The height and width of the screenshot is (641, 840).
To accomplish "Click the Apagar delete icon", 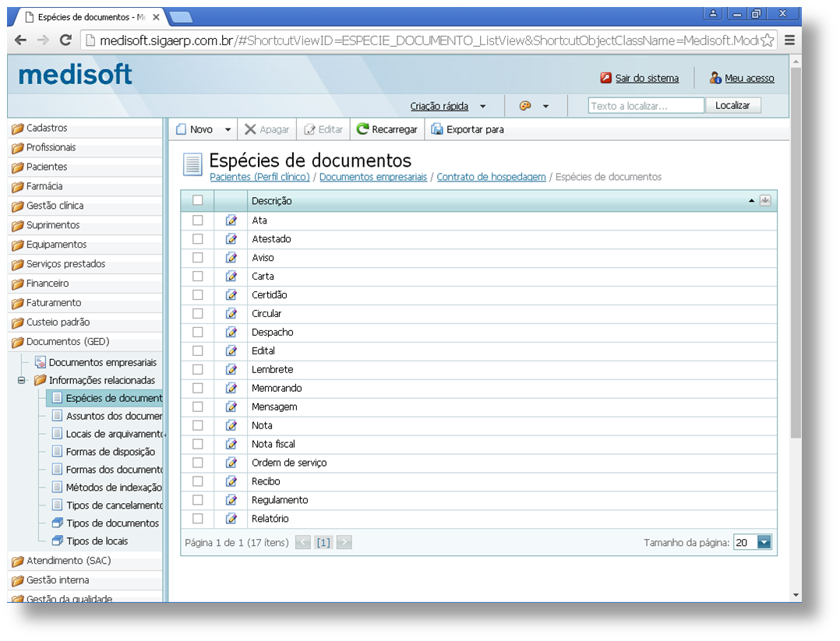I will pyautogui.click(x=252, y=129).
